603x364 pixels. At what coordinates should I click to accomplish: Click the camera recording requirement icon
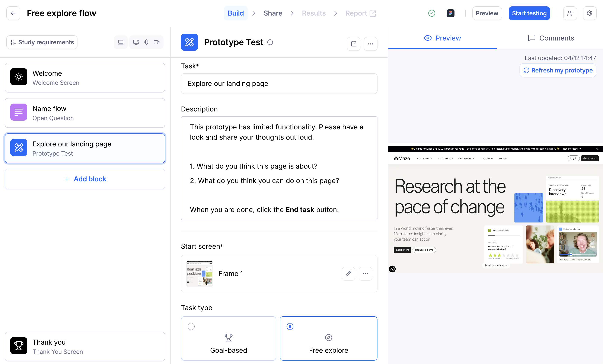(x=157, y=42)
